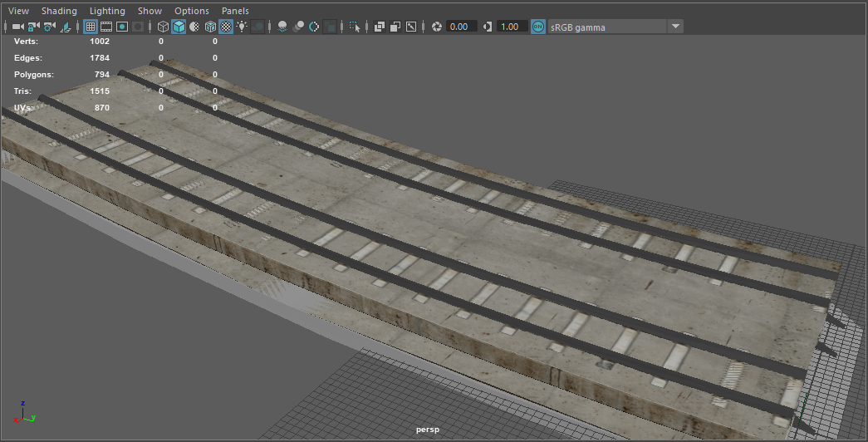Toggle the Film Gate display
The width and height of the screenshot is (868, 442).
tap(106, 27)
